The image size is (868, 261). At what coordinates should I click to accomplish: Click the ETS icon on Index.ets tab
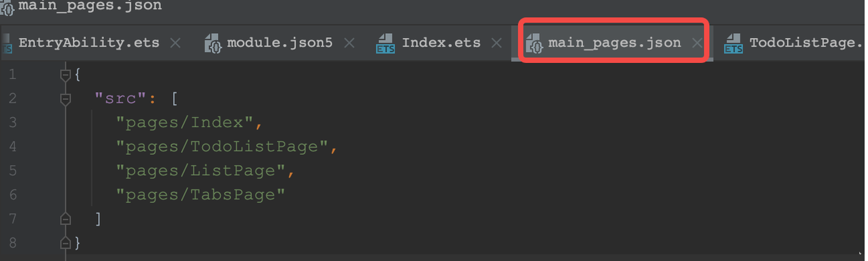386,44
